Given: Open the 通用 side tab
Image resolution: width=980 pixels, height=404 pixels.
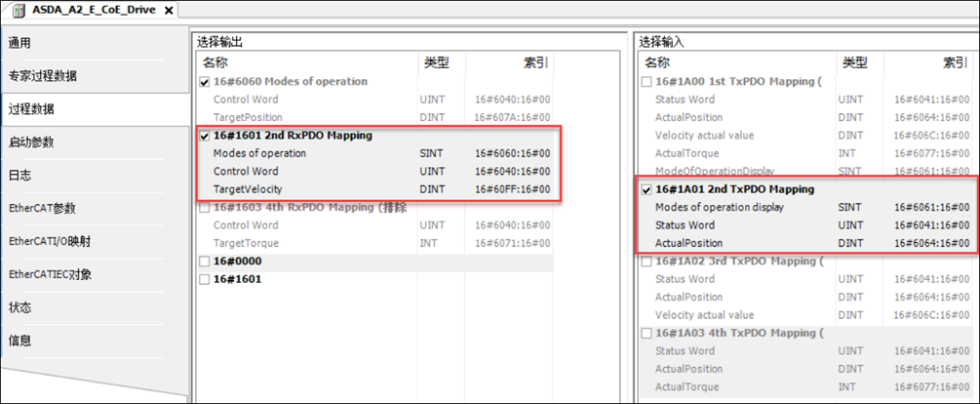Looking at the screenshot, I should coord(20,43).
